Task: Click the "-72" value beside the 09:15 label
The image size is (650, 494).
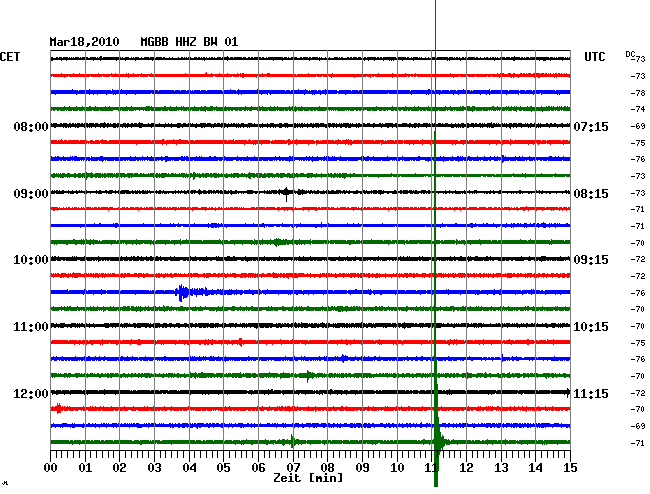Action: pos(638,259)
